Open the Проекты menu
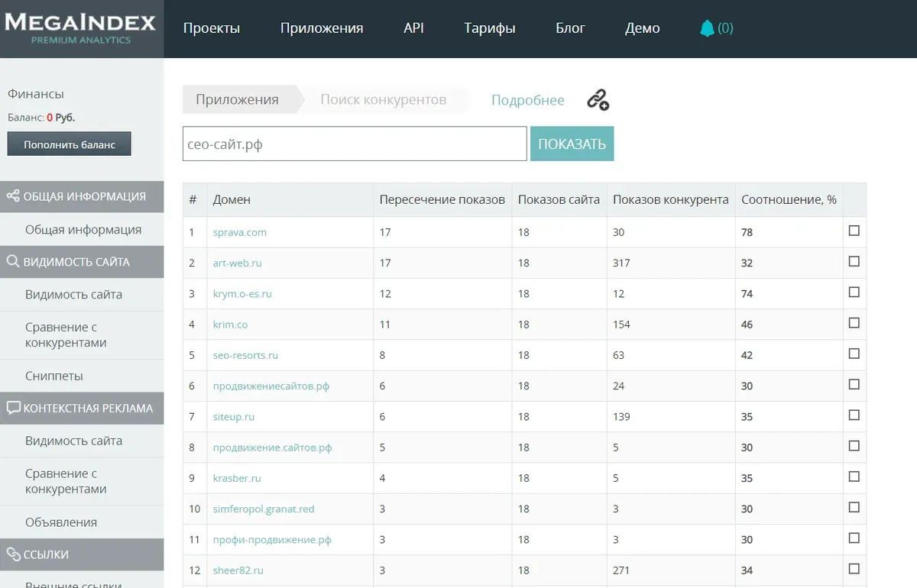 point(212,28)
